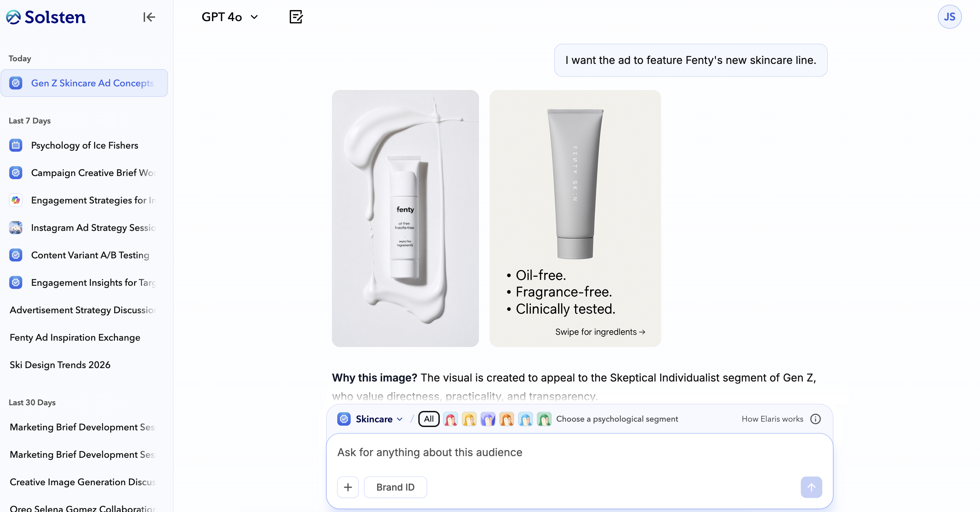Viewport: 980px width, 512px height.
Task: Start a new chat via compose icon
Action: click(x=296, y=17)
